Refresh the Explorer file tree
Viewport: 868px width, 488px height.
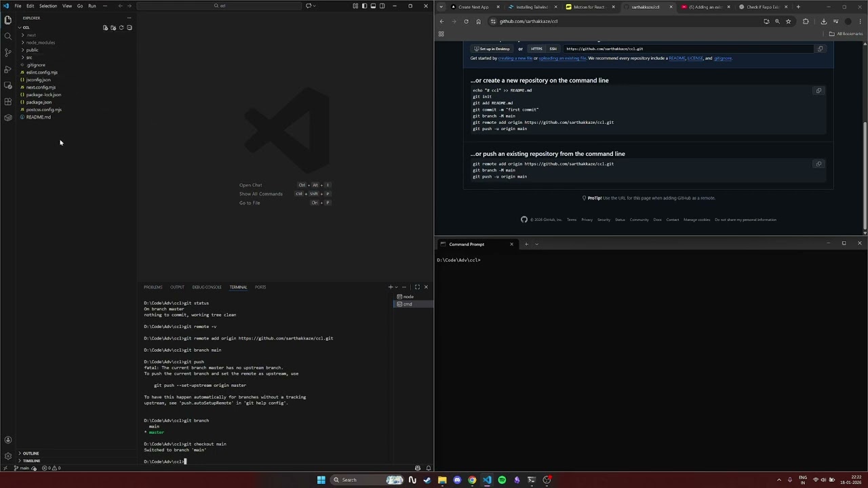121,28
